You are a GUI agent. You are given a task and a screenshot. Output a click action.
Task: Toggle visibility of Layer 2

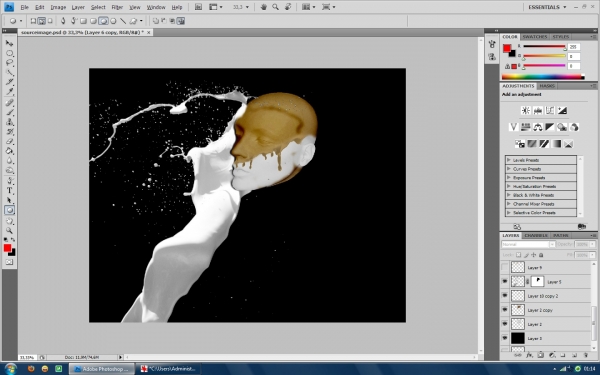pos(505,324)
